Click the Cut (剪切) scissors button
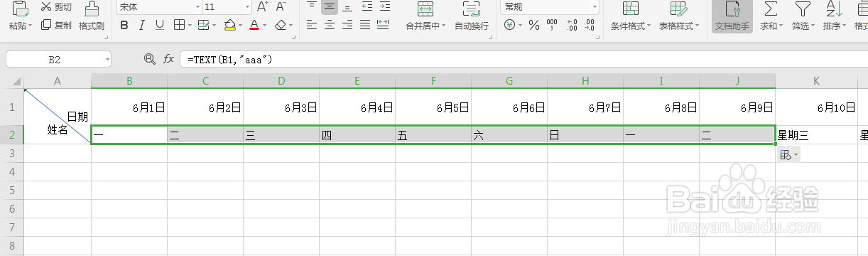Screen dimensions: 868x256 click(x=55, y=7)
